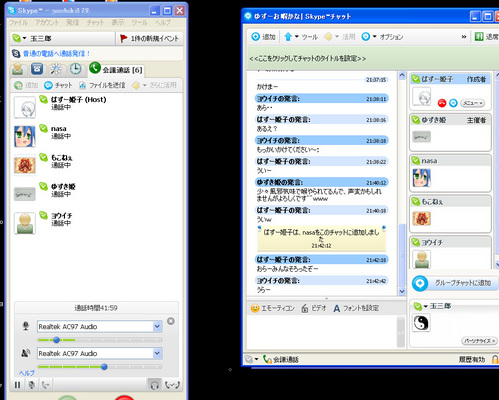
Task: Open the history clock icon tab
Action: tap(75, 69)
